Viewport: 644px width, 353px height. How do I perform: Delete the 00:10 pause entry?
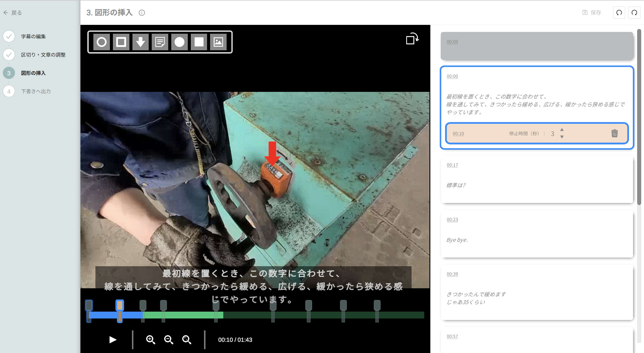pyautogui.click(x=614, y=133)
